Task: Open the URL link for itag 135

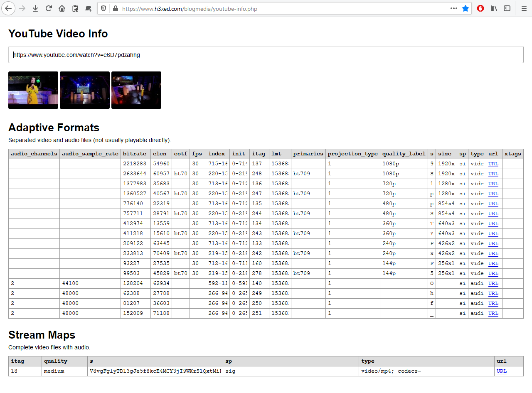Action: pos(493,204)
